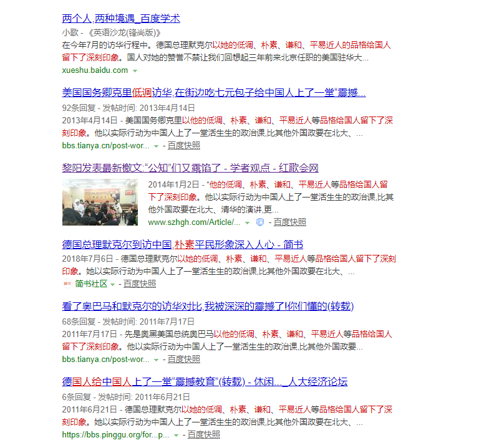Open 百度快照 for the szhgh.com result

[x=290, y=222]
